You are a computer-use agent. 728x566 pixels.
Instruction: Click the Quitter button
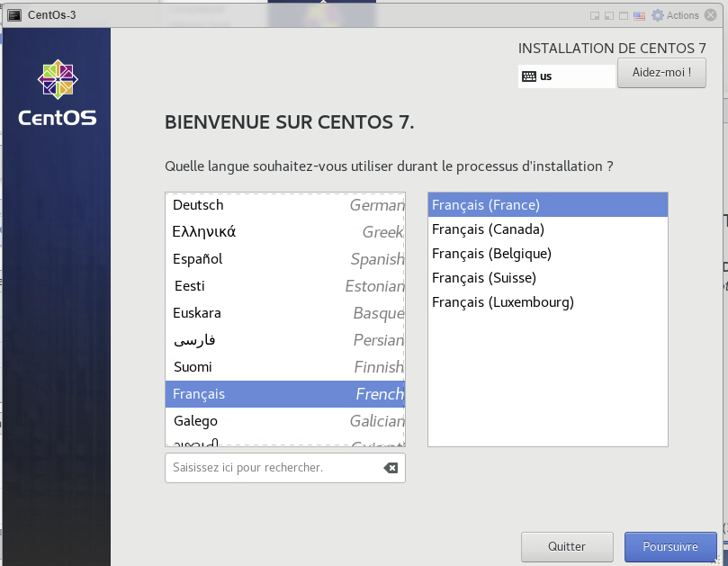(567, 546)
